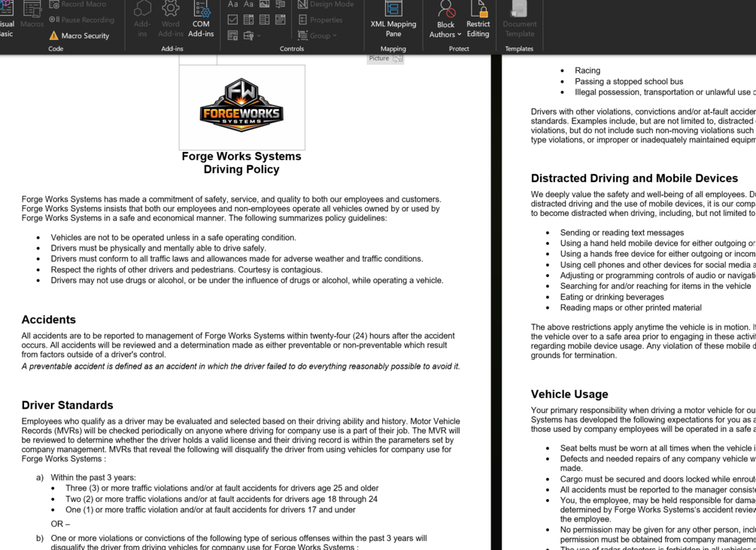Insert Plain Text content control
756x550 pixels.
tap(249, 5)
